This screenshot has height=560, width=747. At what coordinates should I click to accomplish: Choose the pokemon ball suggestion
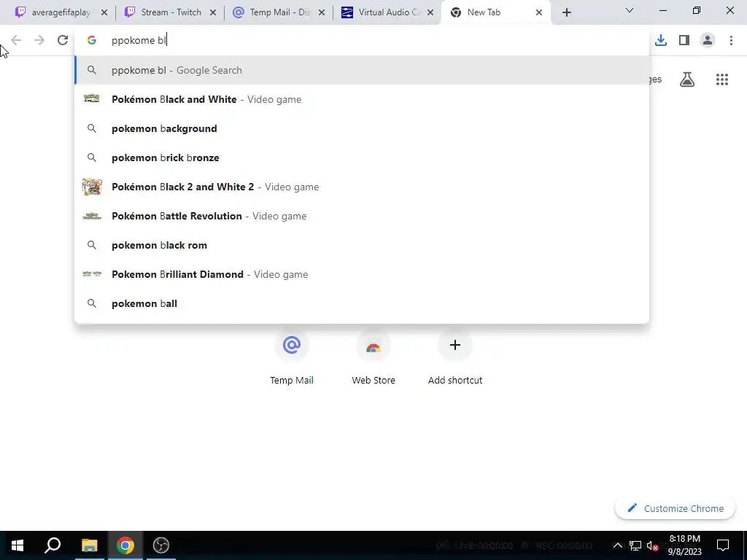click(x=362, y=303)
